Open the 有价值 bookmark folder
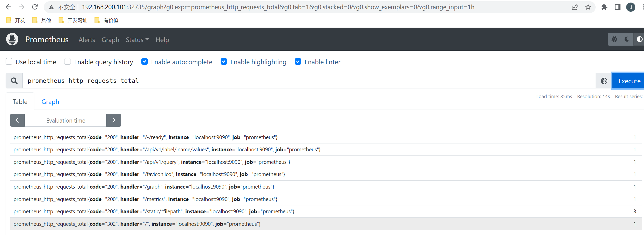 106,20
